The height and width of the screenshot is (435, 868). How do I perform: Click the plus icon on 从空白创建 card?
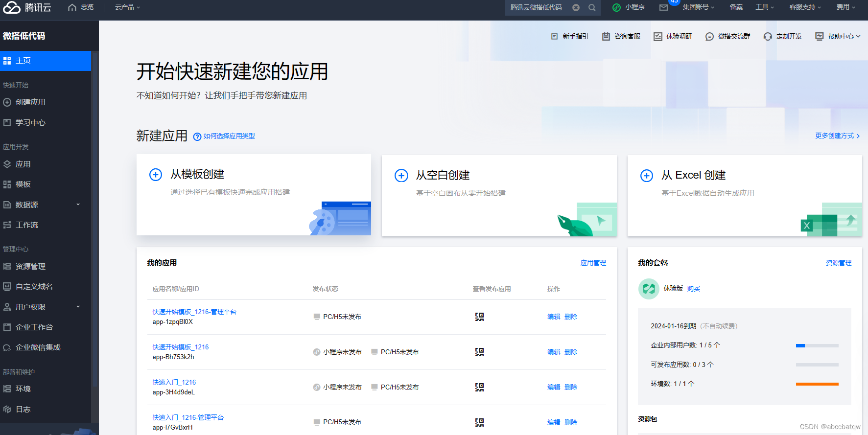tap(401, 175)
